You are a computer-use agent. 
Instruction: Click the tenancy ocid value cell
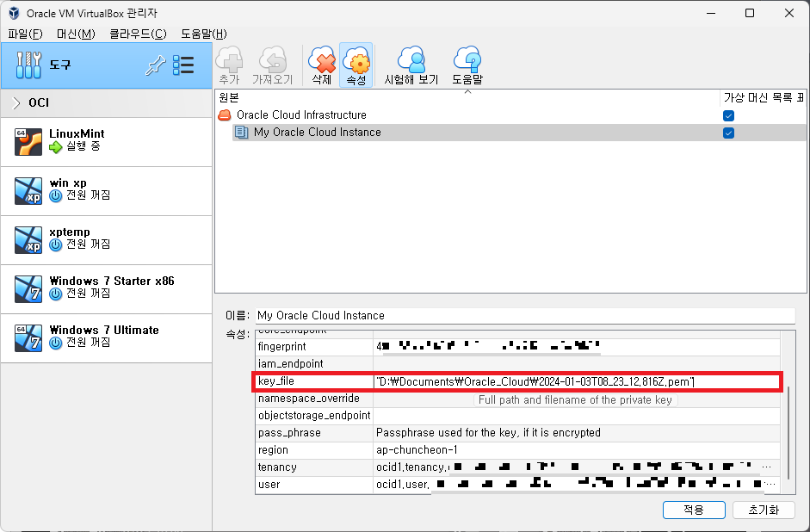pyautogui.click(x=577, y=467)
